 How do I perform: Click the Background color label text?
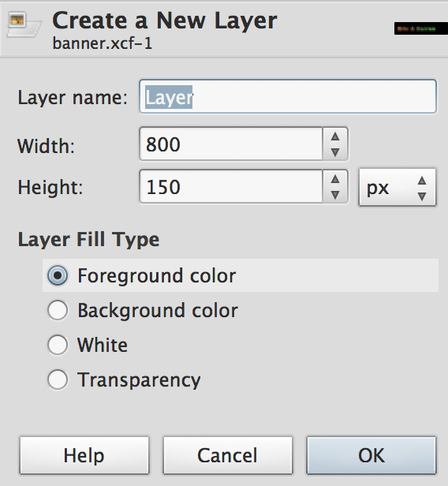tap(158, 310)
